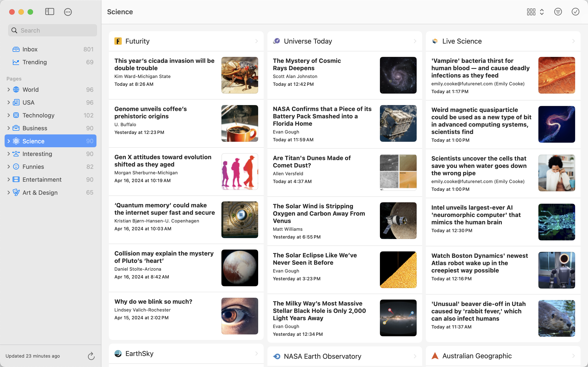Expand the Technology page chevron
Image resolution: width=588 pixels, height=367 pixels.
[8, 115]
